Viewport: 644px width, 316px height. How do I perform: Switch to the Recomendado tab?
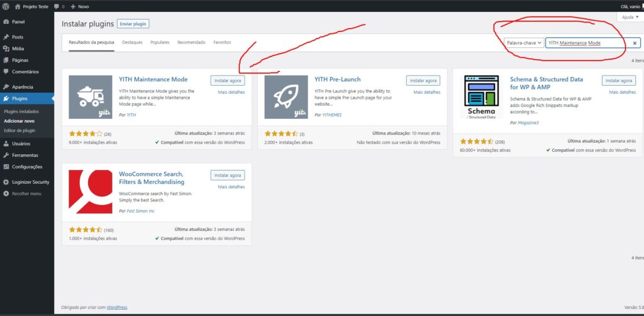(191, 42)
